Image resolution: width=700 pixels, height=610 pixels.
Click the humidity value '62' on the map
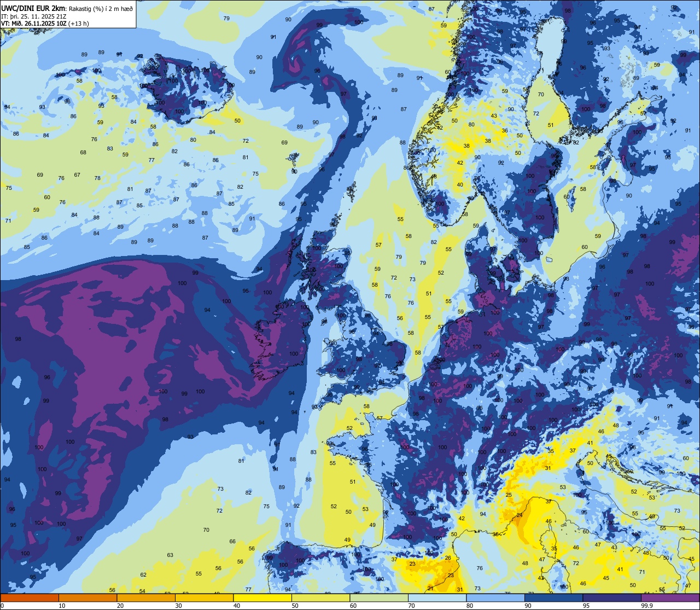[143, 574]
